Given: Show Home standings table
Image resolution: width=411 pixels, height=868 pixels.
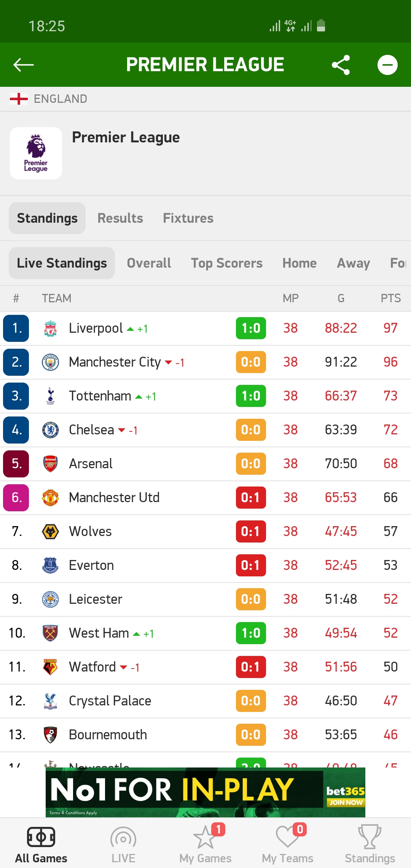Looking at the screenshot, I should pyautogui.click(x=299, y=263).
